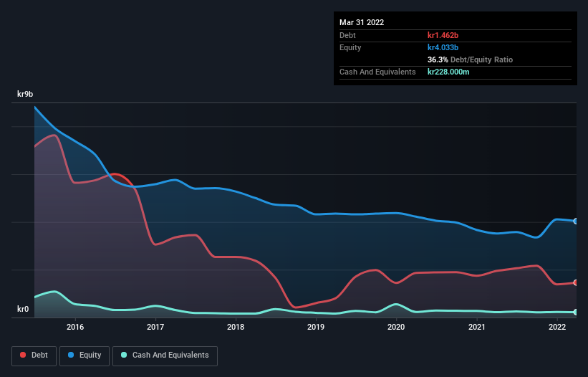Click the Mar 31 2022 tooltip date
The height and width of the screenshot is (377, 588).
tap(362, 22)
